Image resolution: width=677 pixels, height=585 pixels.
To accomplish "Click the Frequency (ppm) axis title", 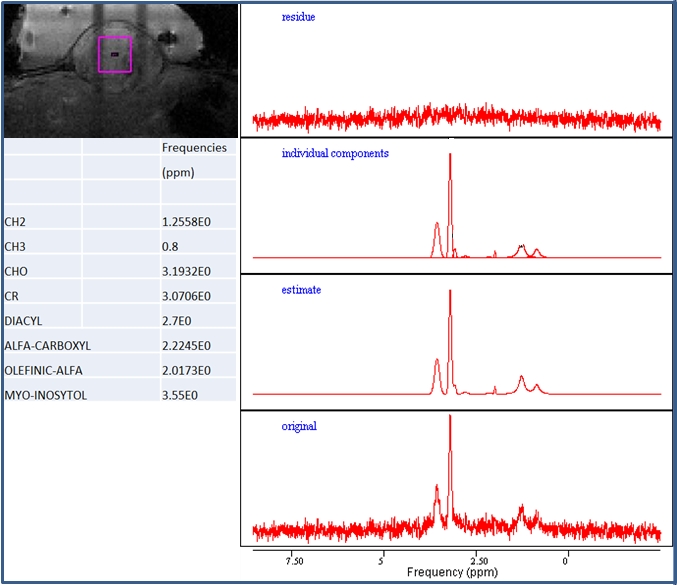I will tap(452, 573).
